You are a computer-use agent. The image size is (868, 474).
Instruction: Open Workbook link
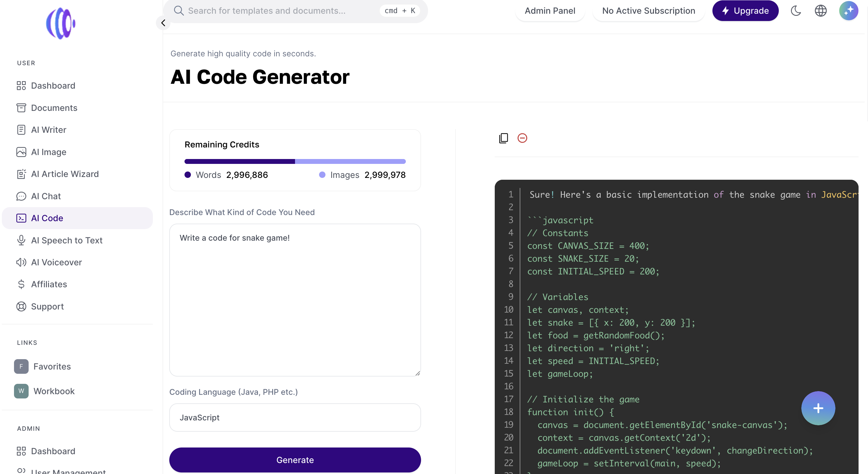click(54, 391)
